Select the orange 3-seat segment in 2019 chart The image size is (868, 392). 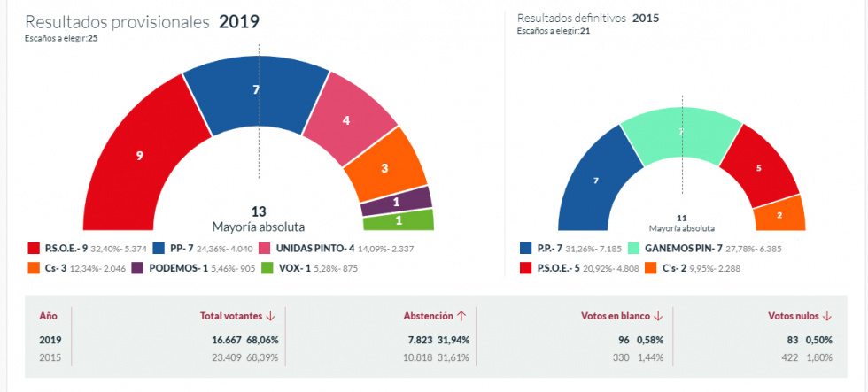(384, 166)
